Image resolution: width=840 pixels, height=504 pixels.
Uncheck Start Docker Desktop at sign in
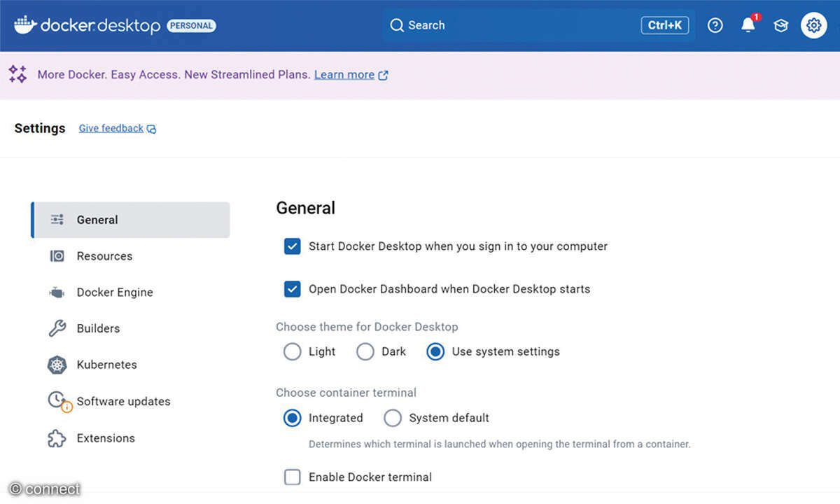click(x=292, y=246)
